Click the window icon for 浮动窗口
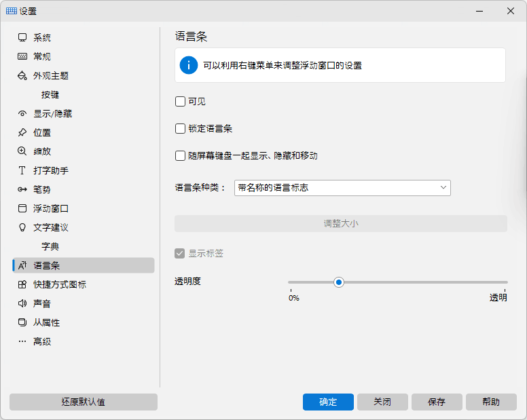This screenshot has width=527, height=420. (22, 208)
